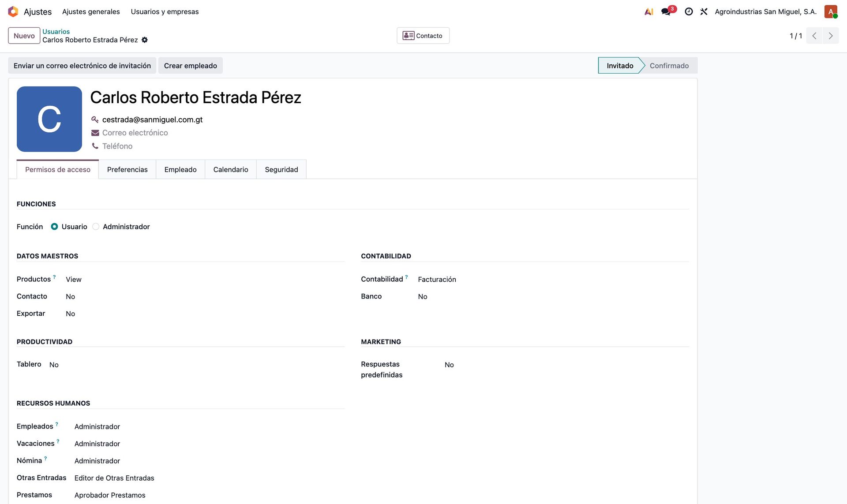Open the Usuarios breadcrumb link
Viewport: 847px width, 504px height.
click(x=56, y=31)
